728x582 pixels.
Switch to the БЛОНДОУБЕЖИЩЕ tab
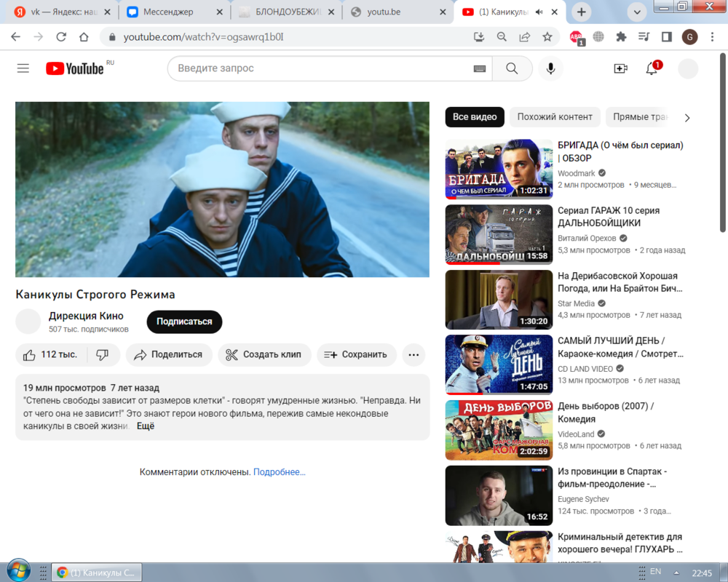tap(287, 12)
